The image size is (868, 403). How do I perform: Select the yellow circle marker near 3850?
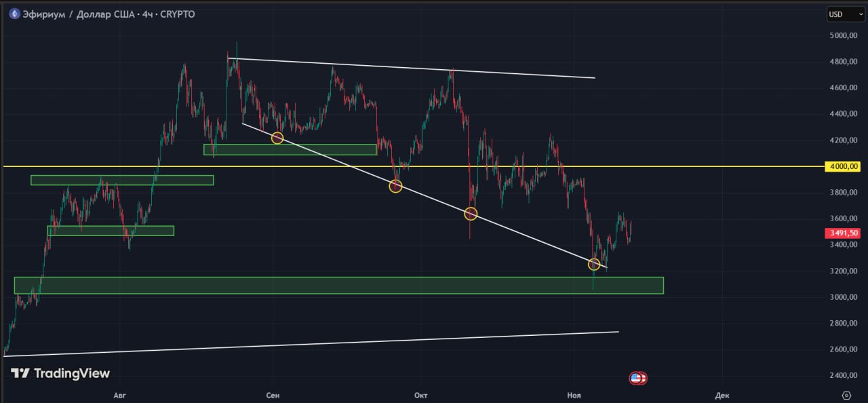395,186
